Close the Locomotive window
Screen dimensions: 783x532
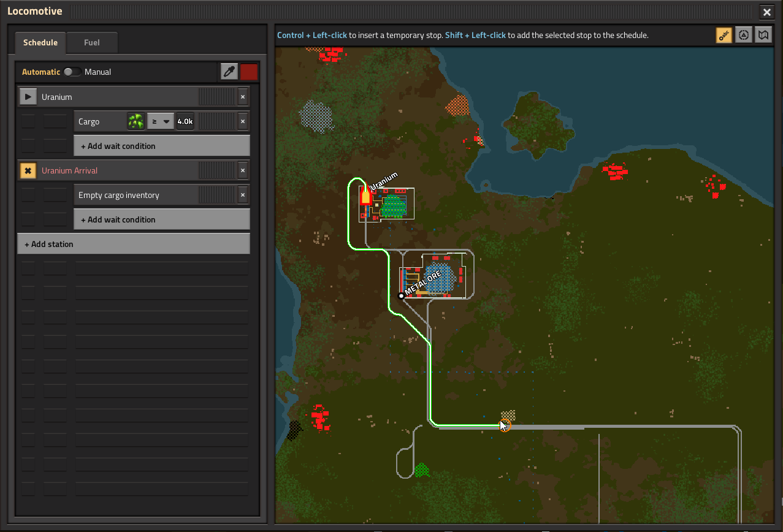click(x=766, y=12)
